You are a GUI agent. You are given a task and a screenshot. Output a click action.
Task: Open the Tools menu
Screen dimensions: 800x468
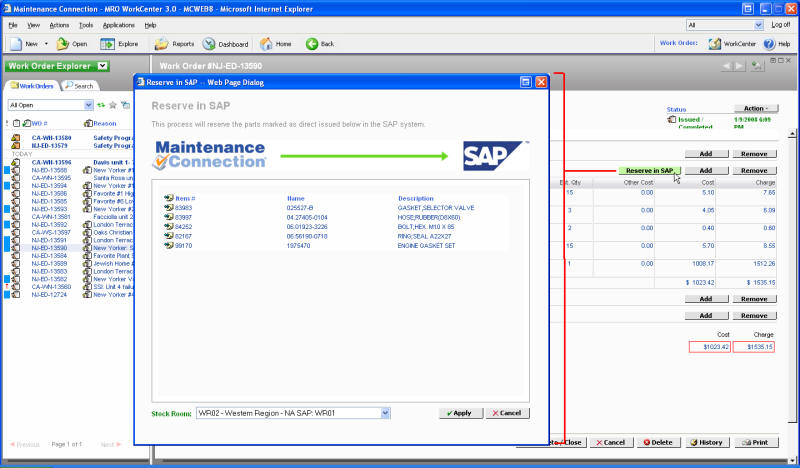86,25
